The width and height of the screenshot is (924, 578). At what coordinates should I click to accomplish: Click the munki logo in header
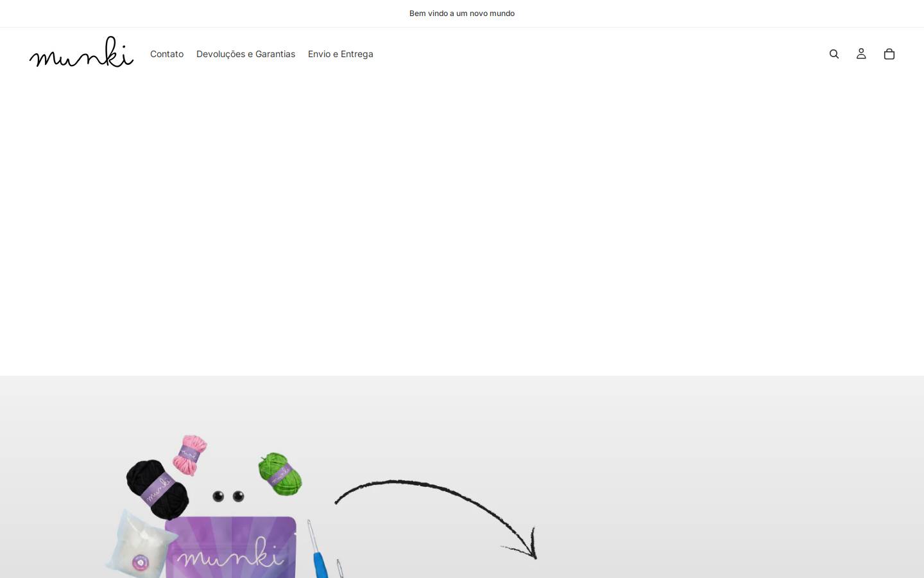[81, 52]
